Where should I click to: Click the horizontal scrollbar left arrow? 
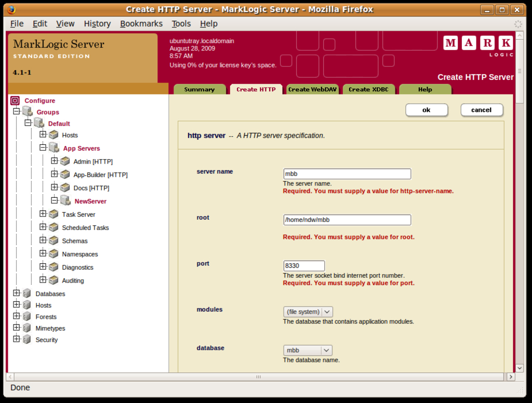pos(10,377)
